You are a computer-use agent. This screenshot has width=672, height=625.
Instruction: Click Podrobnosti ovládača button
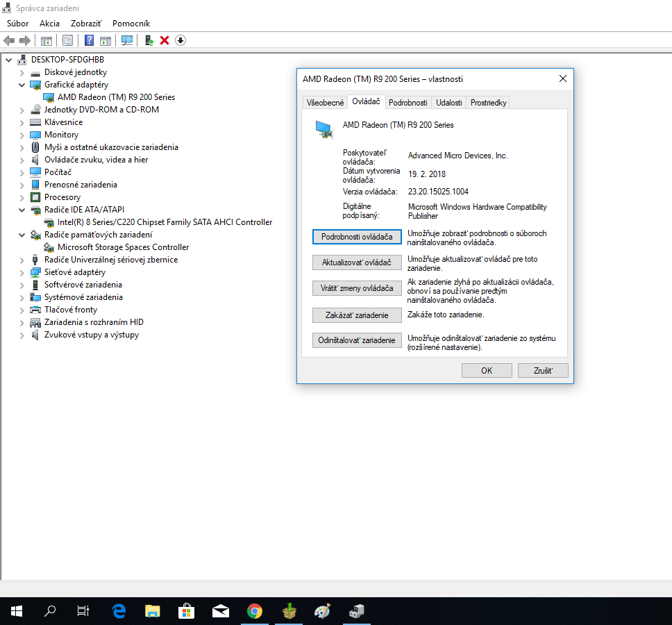coord(357,237)
